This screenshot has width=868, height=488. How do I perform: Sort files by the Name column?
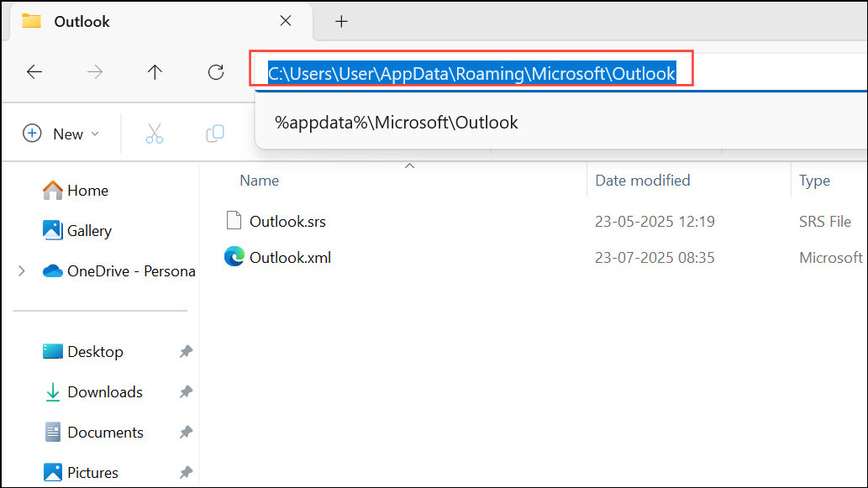[x=259, y=181]
